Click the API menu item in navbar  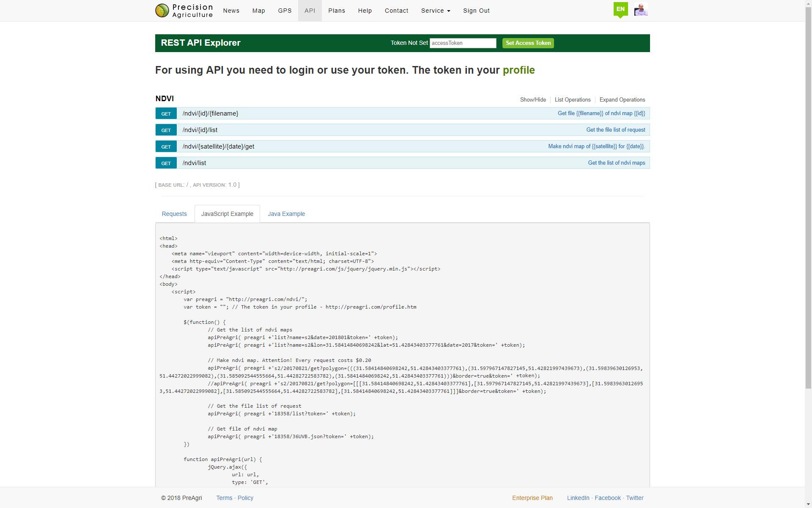click(309, 11)
